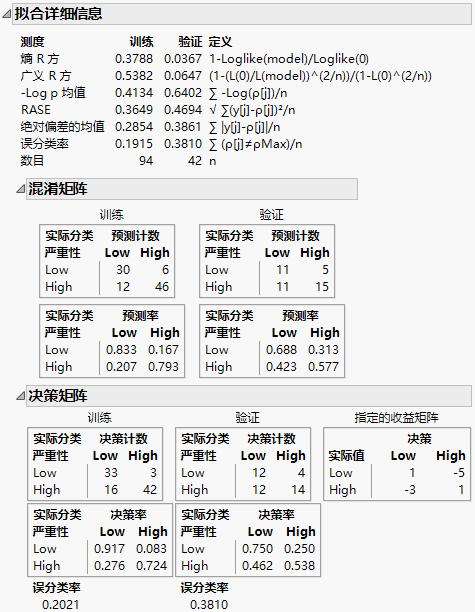475x612 pixels.
Task: Click the definition ∑ (ρ[j]≠ρMax)/n
Action: coord(256,144)
